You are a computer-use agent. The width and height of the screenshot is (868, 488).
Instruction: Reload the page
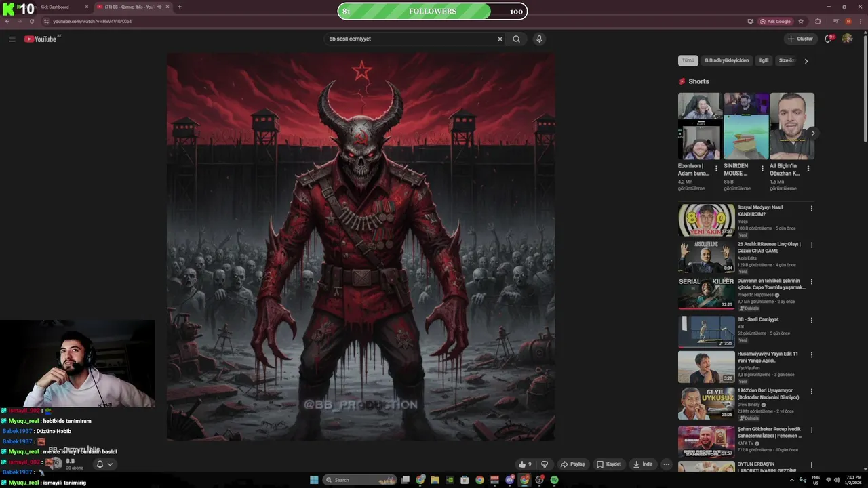click(x=31, y=21)
